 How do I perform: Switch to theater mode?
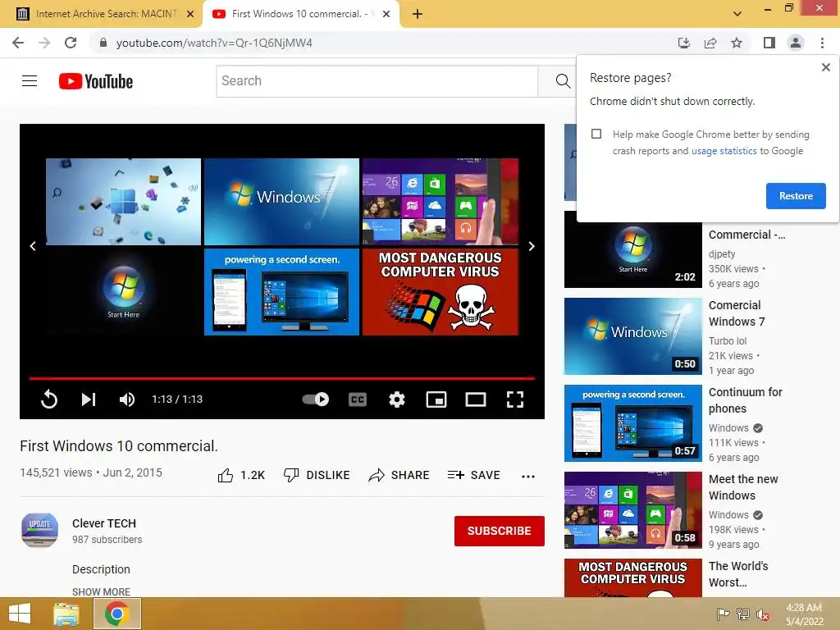(x=476, y=399)
